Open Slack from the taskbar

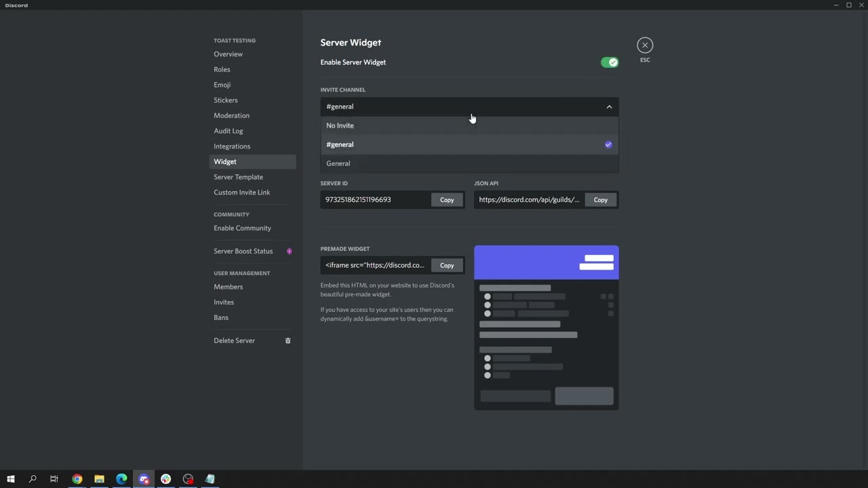point(165,479)
